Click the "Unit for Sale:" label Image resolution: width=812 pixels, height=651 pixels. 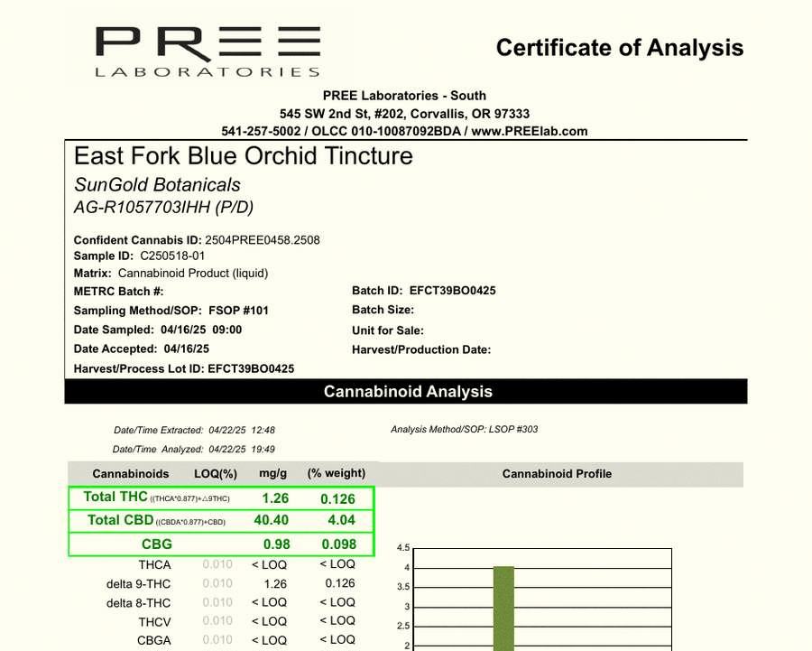coord(388,330)
